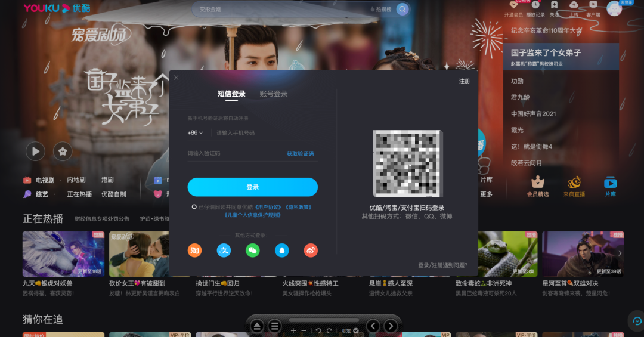Log in with Alipay icon
Image resolution: width=644 pixels, height=337 pixels.
coord(224,251)
